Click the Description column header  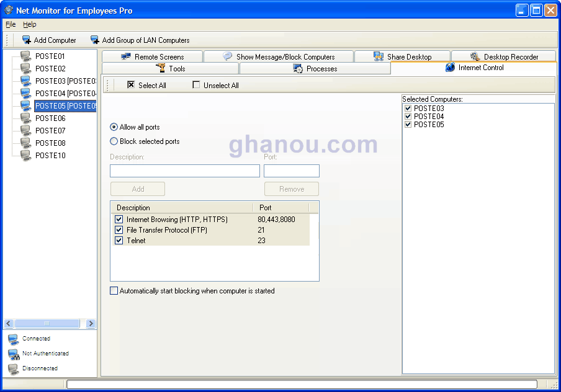[x=182, y=207]
